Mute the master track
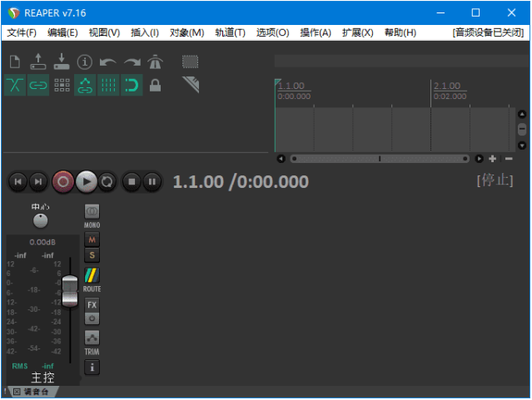 coord(92,240)
